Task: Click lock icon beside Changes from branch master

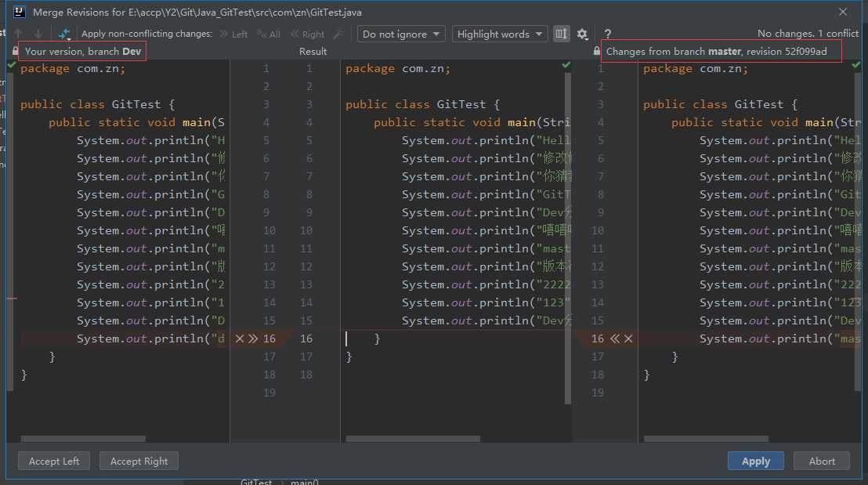Action: [596, 51]
